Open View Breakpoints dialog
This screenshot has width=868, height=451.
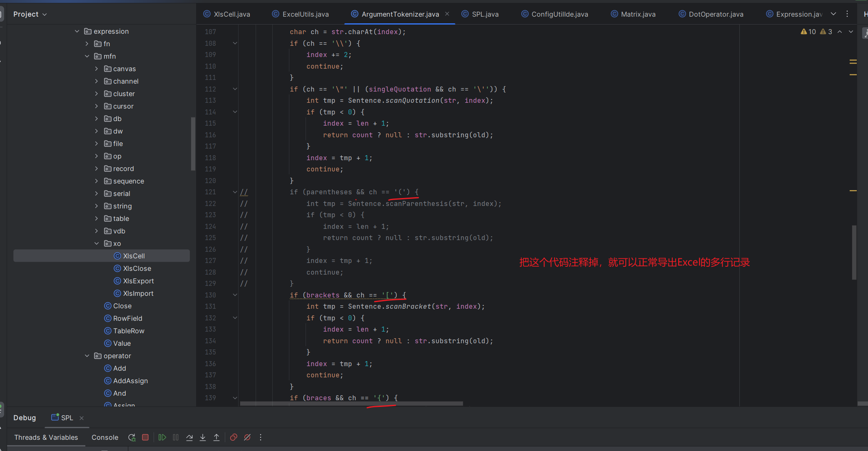pyautogui.click(x=234, y=437)
